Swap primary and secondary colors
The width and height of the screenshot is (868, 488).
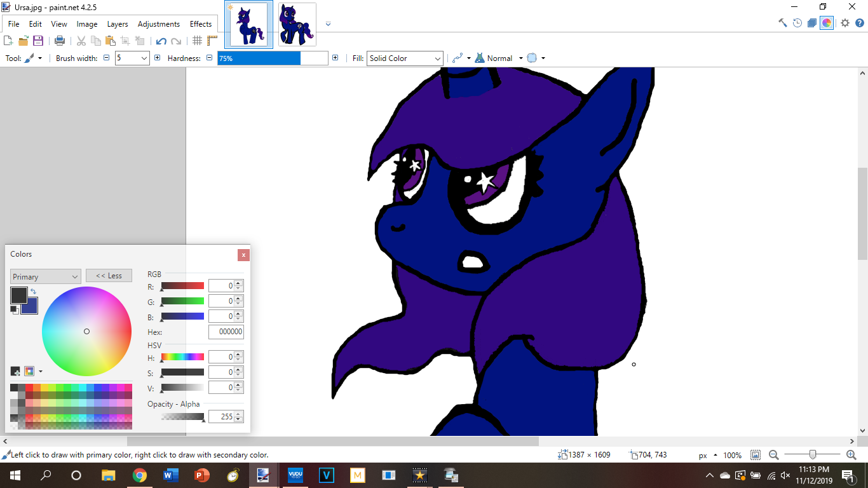(x=33, y=292)
